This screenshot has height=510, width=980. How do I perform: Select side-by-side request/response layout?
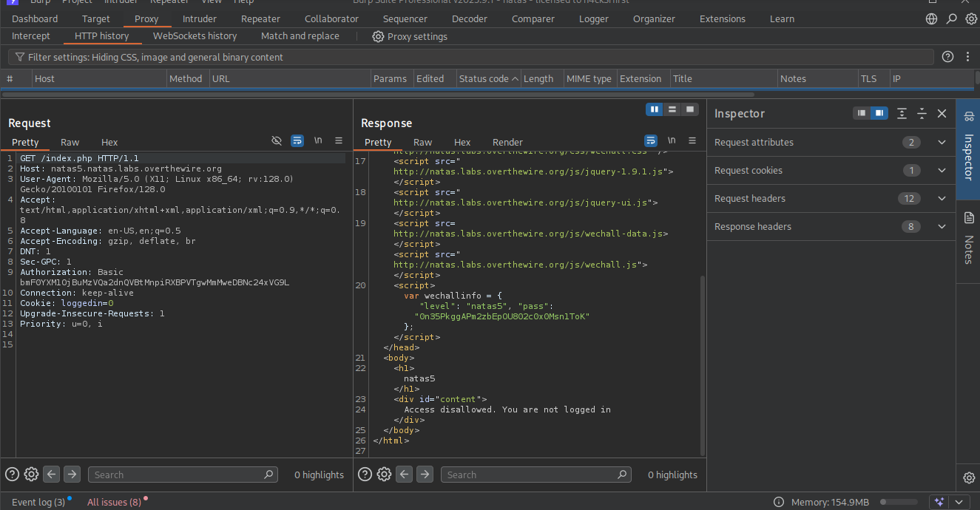click(x=655, y=109)
